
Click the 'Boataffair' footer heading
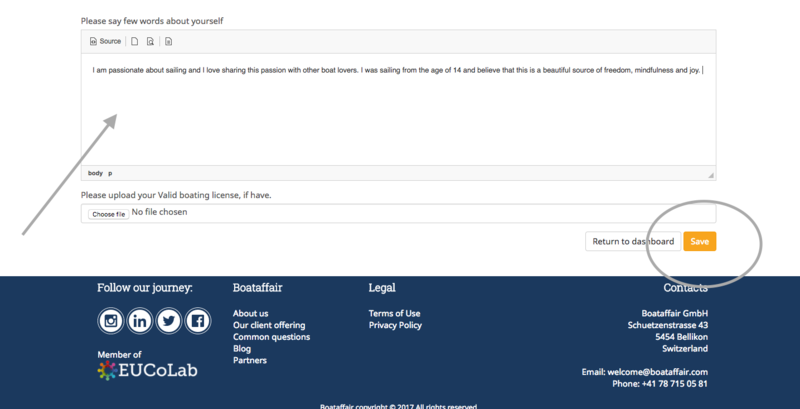[x=258, y=288]
